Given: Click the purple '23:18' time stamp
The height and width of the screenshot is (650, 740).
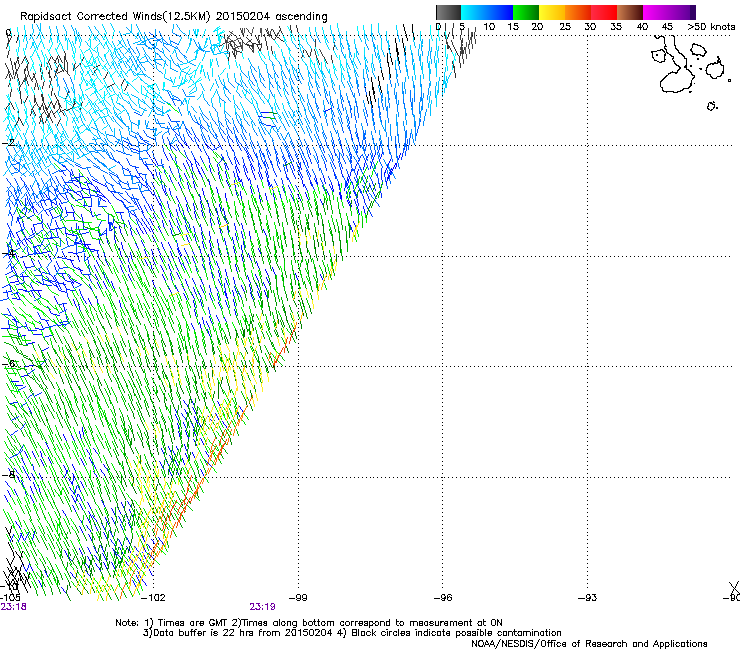Looking at the screenshot, I should [x=13, y=607].
